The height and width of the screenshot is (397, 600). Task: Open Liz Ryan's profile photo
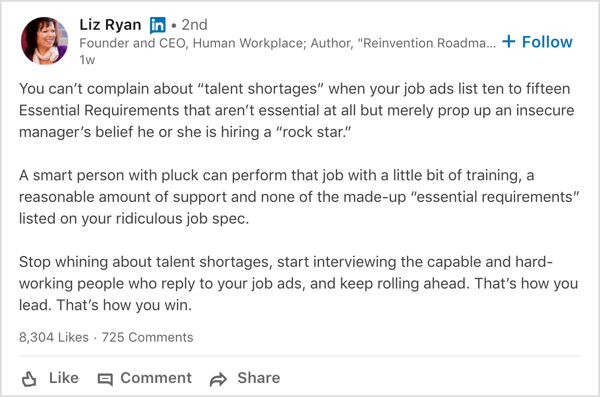tap(44, 41)
